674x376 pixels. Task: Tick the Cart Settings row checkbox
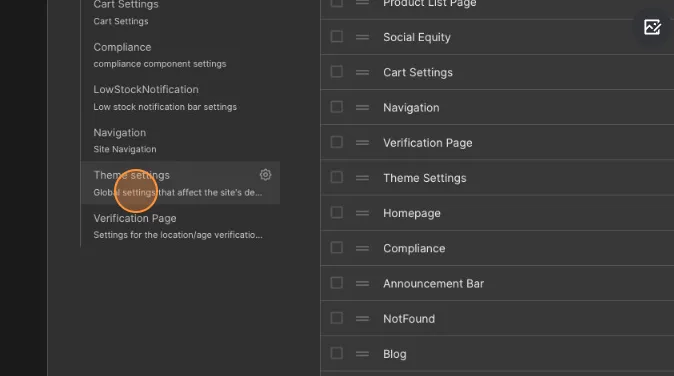coord(337,72)
